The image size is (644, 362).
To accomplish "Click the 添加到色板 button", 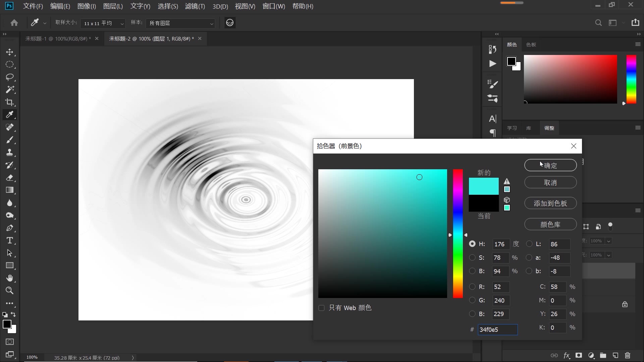I will tap(550, 203).
